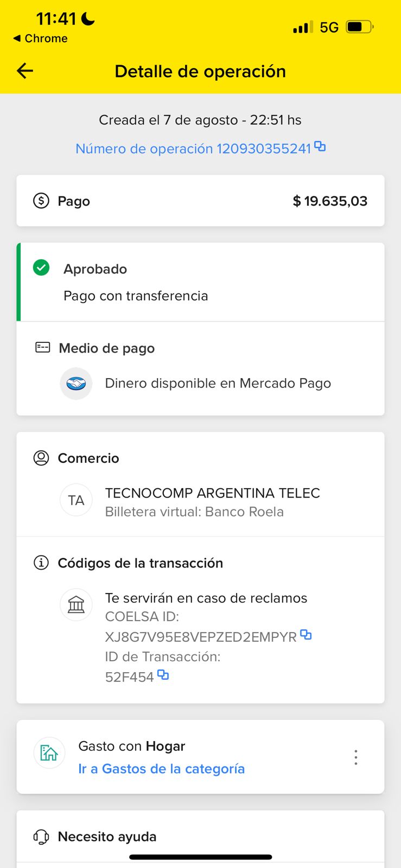Copy the operation number icon
Screen dimensions: 401x868
pyautogui.click(x=320, y=146)
